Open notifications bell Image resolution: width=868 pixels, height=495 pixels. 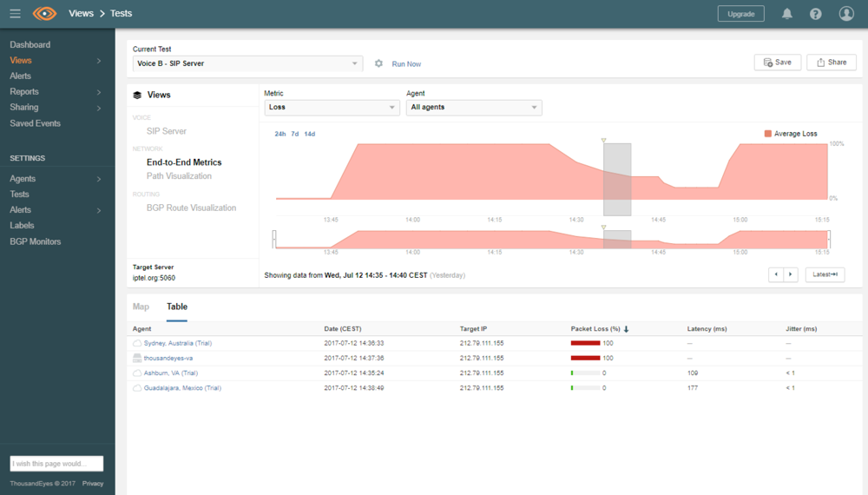tap(786, 14)
